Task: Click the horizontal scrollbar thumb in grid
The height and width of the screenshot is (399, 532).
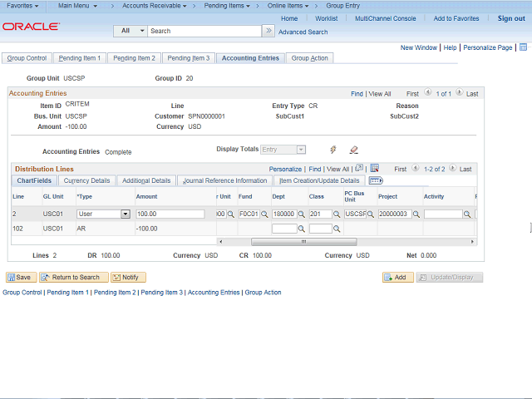Action: (x=303, y=242)
